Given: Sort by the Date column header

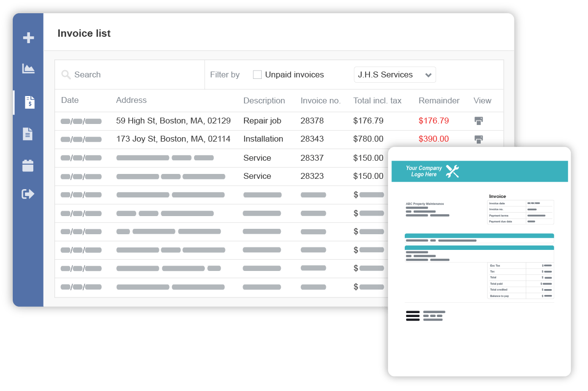Looking at the screenshot, I should 70,100.
